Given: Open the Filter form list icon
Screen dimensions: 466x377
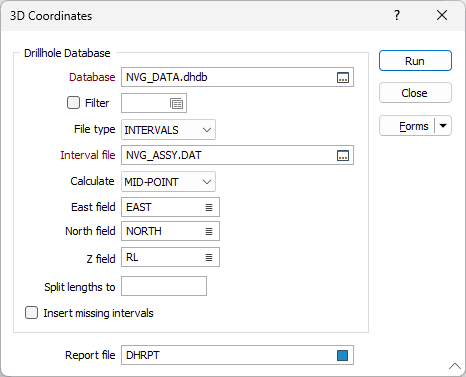Looking at the screenshot, I should point(176,104).
